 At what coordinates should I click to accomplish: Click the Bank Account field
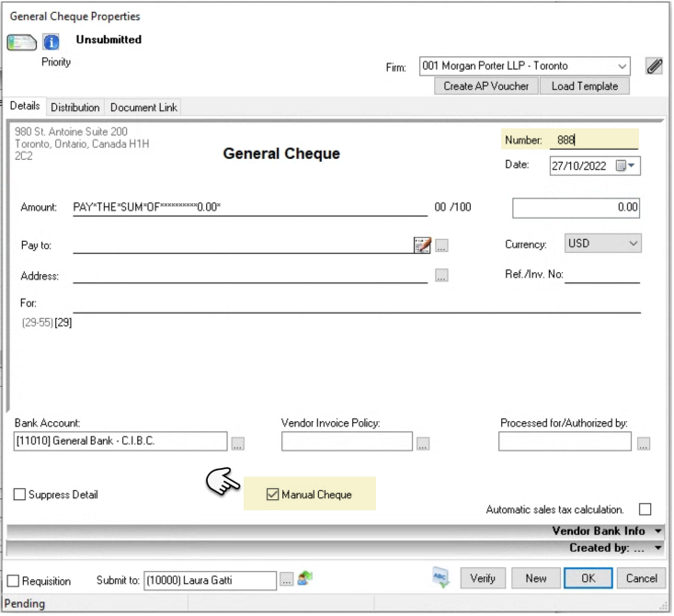pyautogui.click(x=120, y=441)
